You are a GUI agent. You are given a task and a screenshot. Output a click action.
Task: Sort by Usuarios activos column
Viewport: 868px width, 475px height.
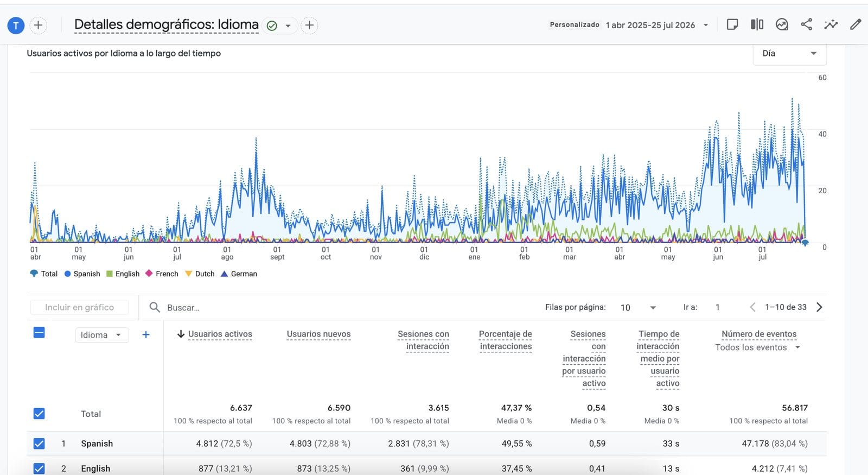pos(220,334)
